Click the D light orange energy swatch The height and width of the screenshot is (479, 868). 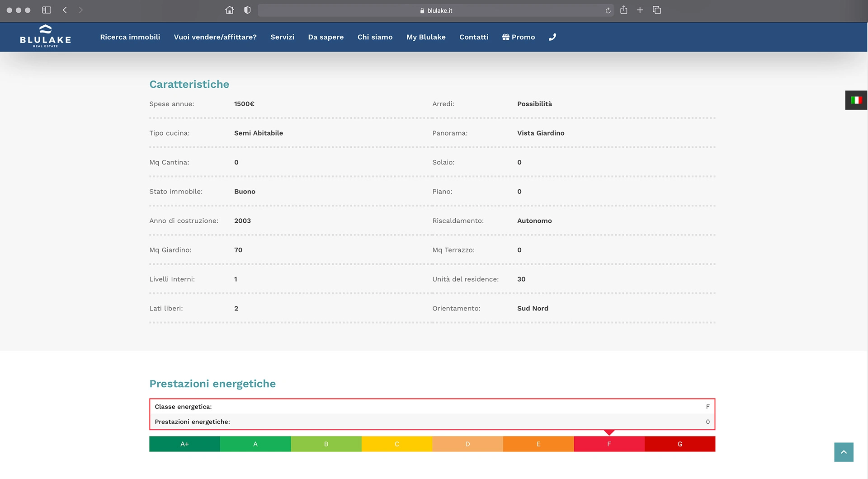click(467, 444)
